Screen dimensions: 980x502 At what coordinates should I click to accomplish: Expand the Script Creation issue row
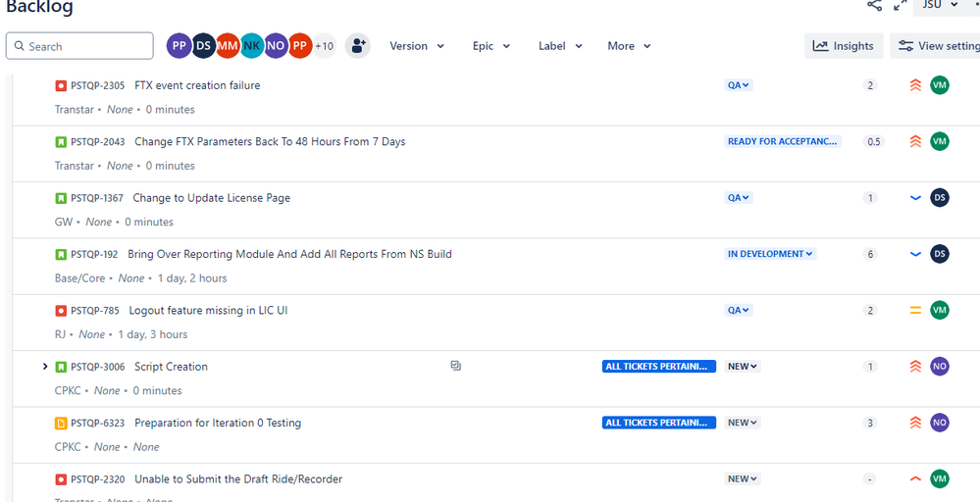[45, 366]
